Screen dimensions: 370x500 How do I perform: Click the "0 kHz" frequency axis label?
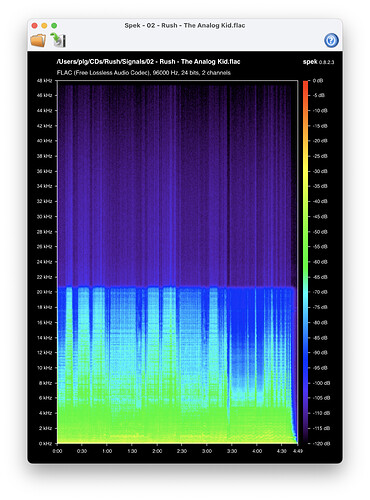coord(46,443)
